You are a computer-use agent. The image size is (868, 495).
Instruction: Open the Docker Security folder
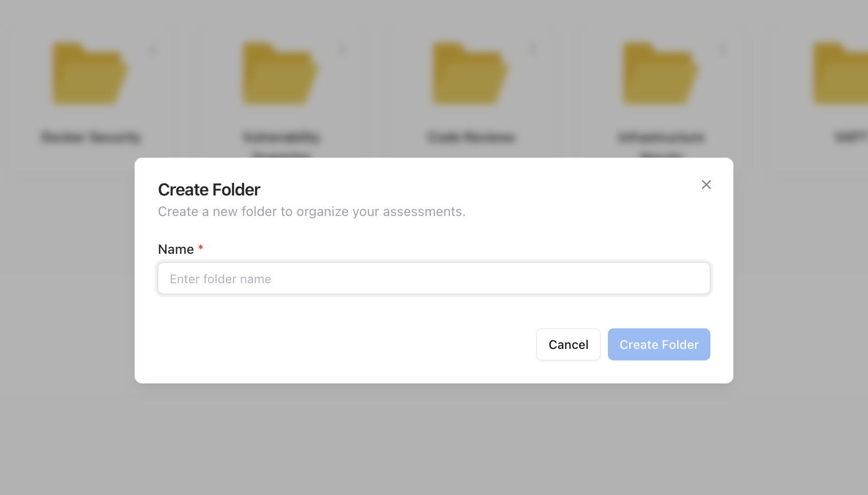pyautogui.click(x=89, y=74)
